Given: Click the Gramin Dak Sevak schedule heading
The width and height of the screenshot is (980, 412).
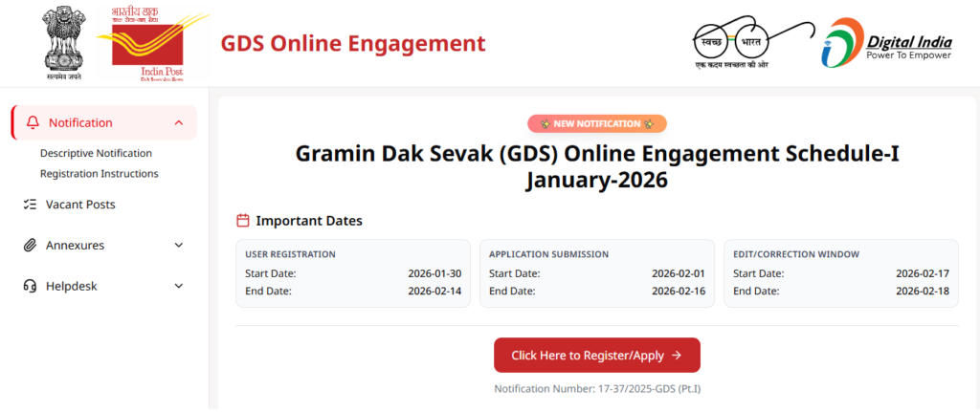Looking at the screenshot, I should tap(597, 166).
